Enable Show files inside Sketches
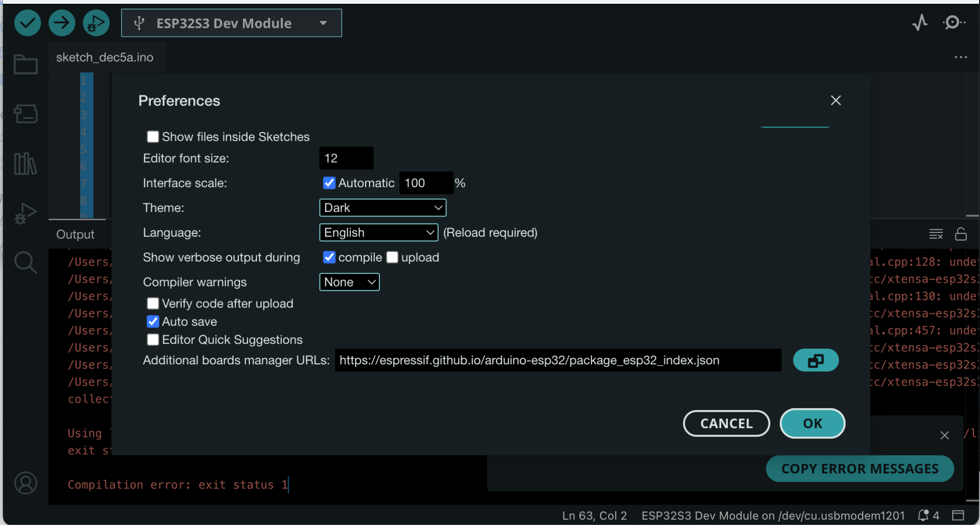This screenshot has height=525, width=980. 153,137
